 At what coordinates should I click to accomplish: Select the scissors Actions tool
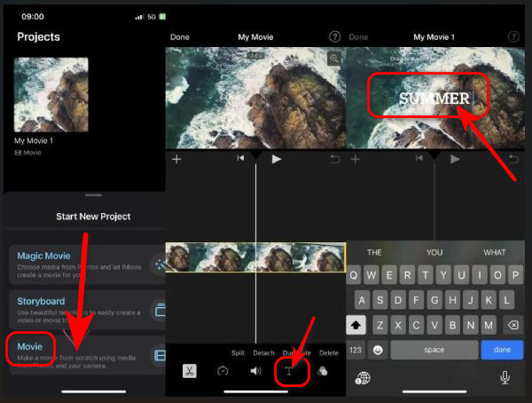pyautogui.click(x=190, y=371)
